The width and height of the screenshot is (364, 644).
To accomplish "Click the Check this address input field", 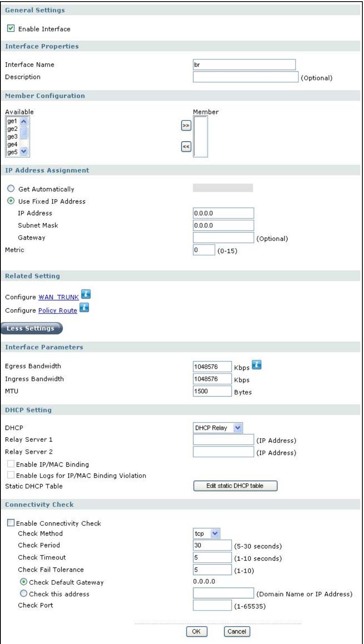I will click(224, 593).
